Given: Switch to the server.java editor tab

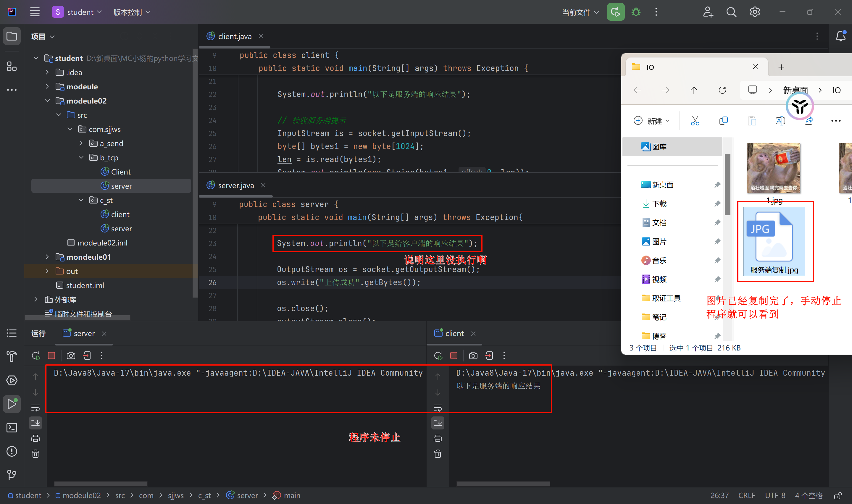Looking at the screenshot, I should pyautogui.click(x=236, y=185).
